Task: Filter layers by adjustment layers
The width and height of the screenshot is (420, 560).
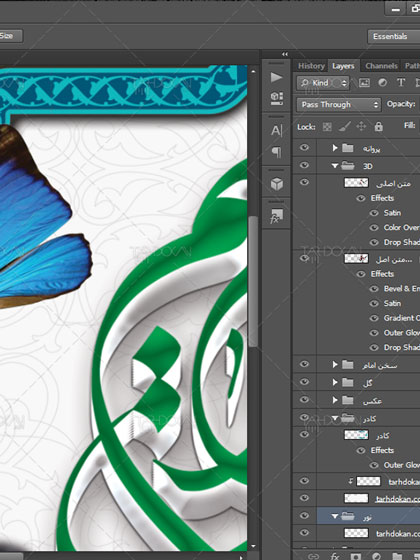Action: (382, 83)
